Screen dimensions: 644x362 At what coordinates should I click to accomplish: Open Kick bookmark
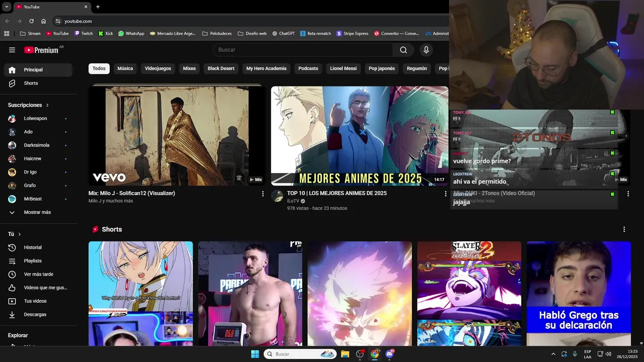coord(106,34)
